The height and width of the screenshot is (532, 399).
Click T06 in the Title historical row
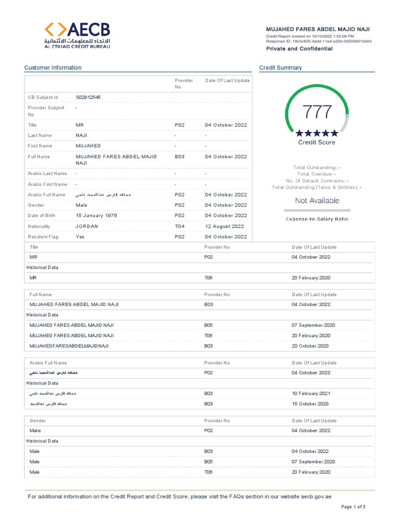coord(208,278)
